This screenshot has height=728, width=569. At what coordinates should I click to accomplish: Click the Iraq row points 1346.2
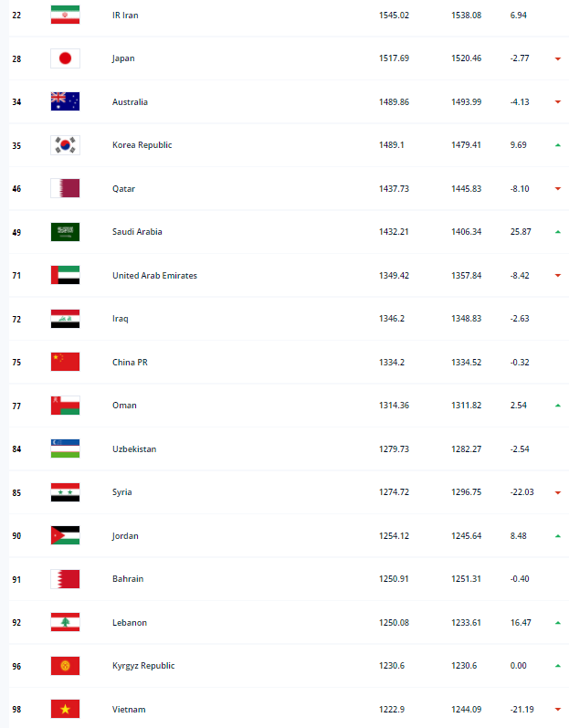(x=392, y=319)
